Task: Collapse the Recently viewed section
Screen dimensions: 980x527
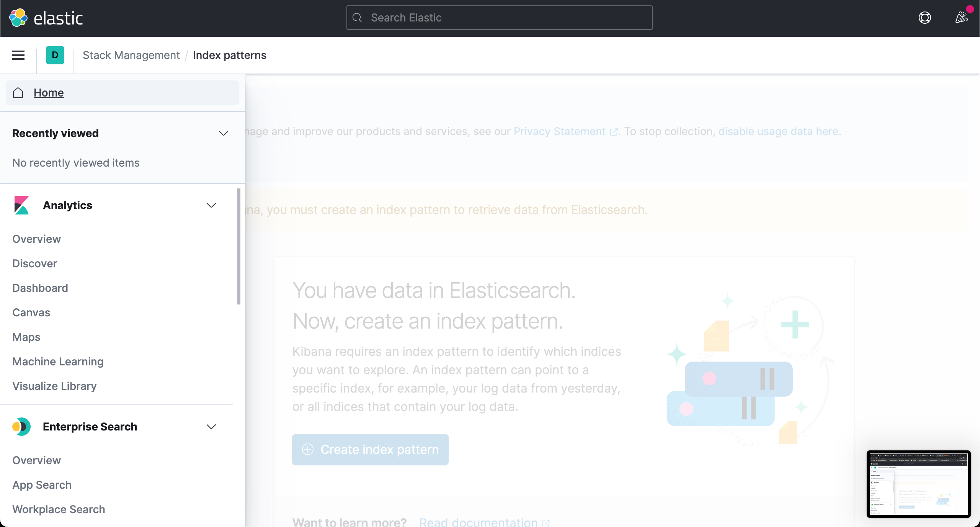Action: (x=223, y=133)
